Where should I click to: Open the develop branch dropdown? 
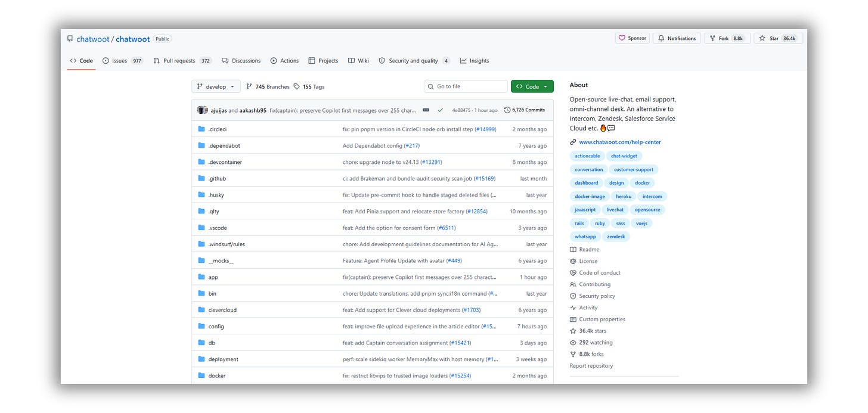tap(216, 86)
